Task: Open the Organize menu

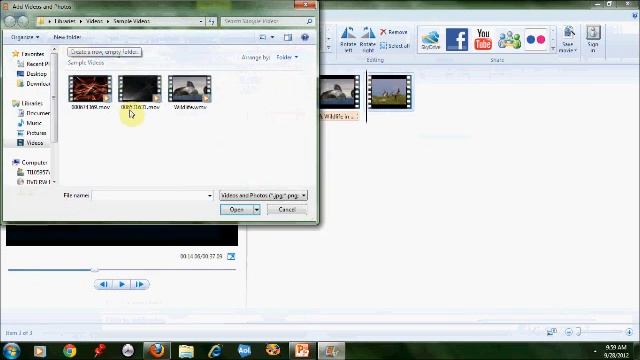Action: click(24, 37)
